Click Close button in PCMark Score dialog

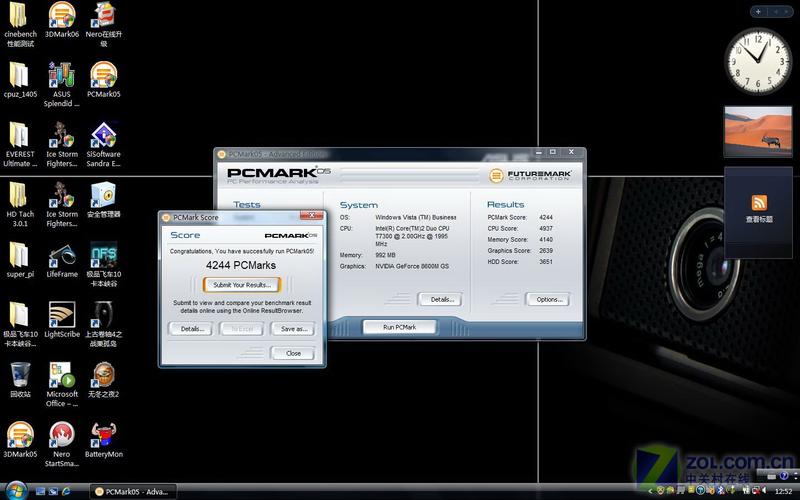(x=293, y=353)
